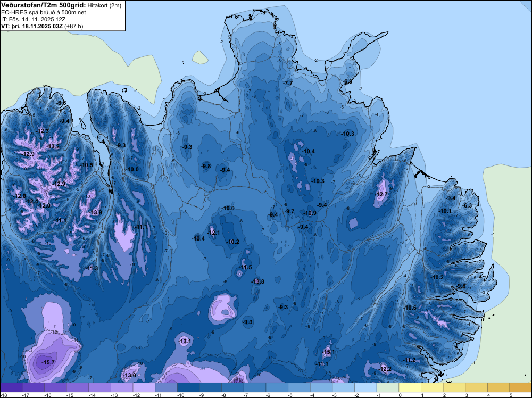532x398 pixels.
Task: Click the -12.1 temperature label
Action: pyautogui.click(x=213, y=233)
